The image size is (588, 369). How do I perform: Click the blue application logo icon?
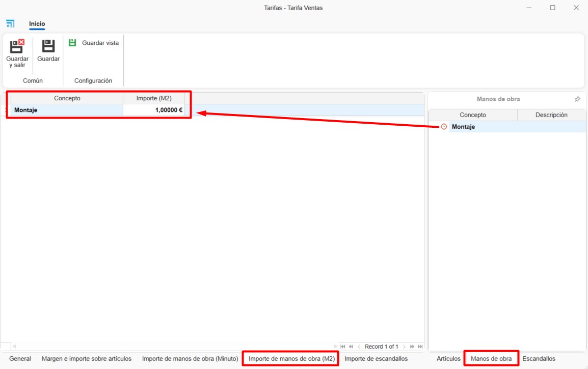point(10,24)
